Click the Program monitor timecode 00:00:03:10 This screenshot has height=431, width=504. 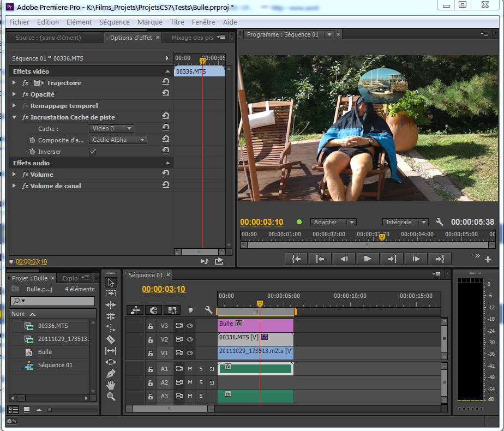[262, 222]
